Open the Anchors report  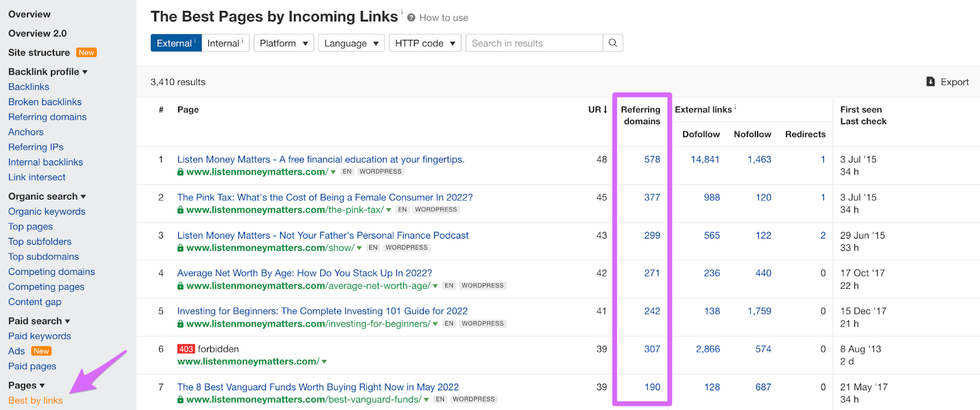point(26,132)
